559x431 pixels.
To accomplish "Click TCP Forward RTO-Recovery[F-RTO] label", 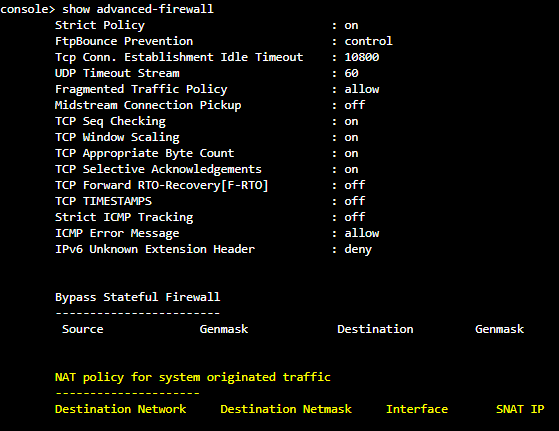I will tap(161, 185).
